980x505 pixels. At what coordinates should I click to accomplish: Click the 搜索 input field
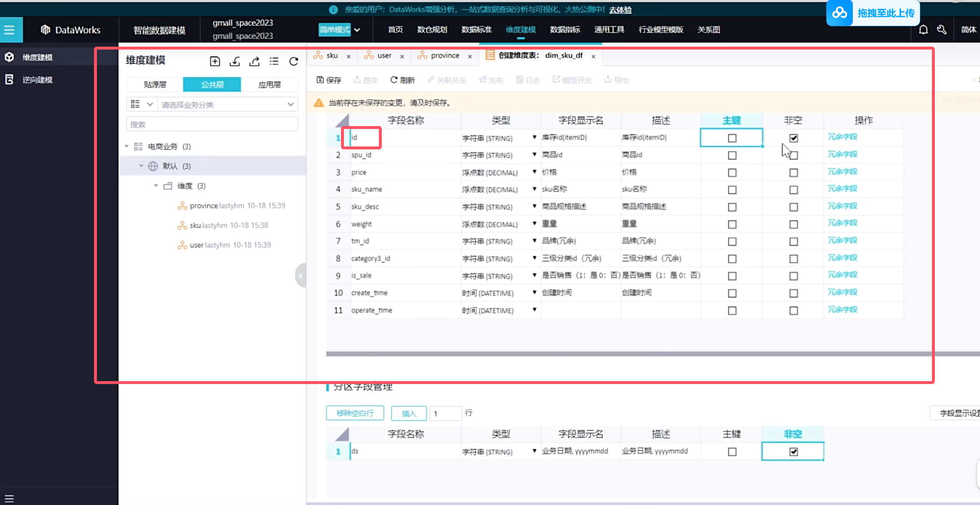(x=212, y=125)
